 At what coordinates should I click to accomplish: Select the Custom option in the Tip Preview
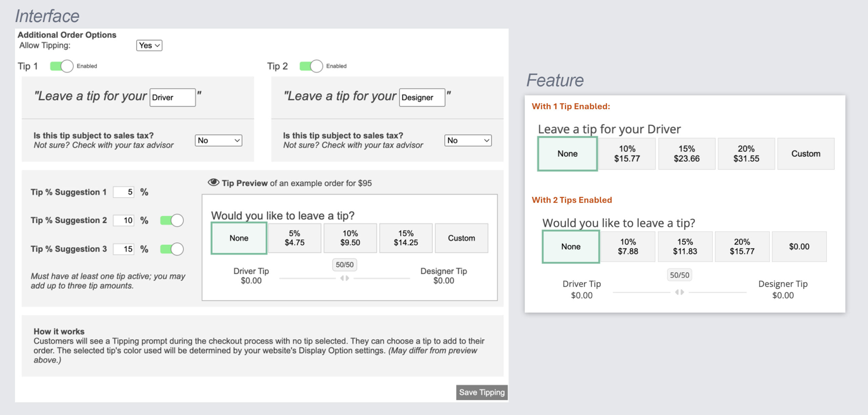(x=461, y=238)
